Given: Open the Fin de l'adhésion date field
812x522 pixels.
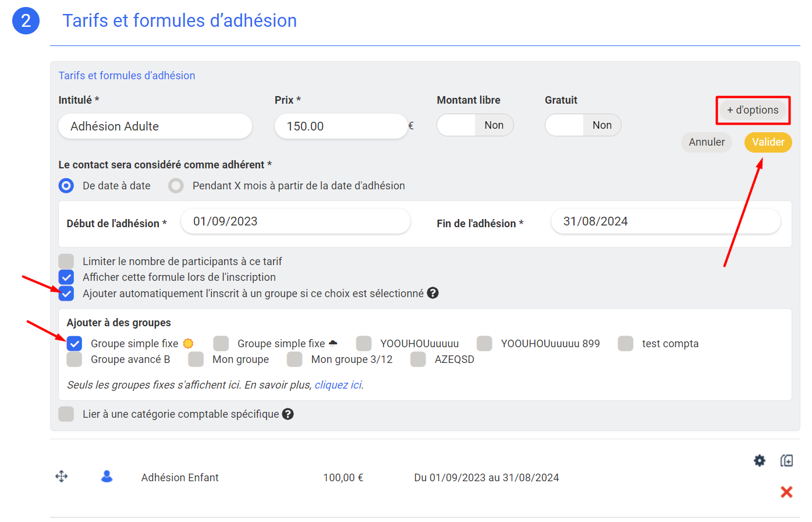Looking at the screenshot, I should 665,222.
